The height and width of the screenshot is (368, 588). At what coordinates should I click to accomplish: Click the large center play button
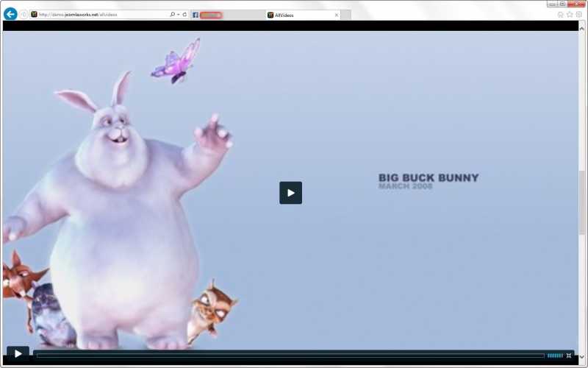click(x=290, y=193)
